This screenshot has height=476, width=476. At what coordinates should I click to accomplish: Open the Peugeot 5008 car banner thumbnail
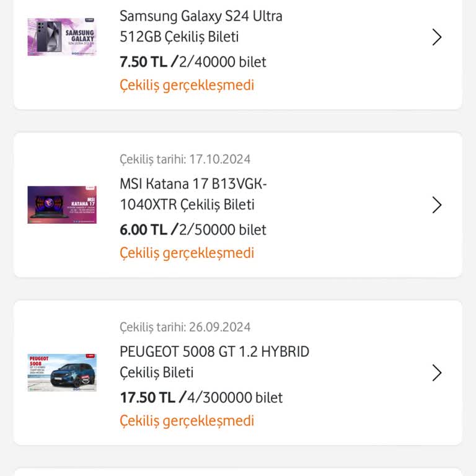pyautogui.click(x=62, y=372)
